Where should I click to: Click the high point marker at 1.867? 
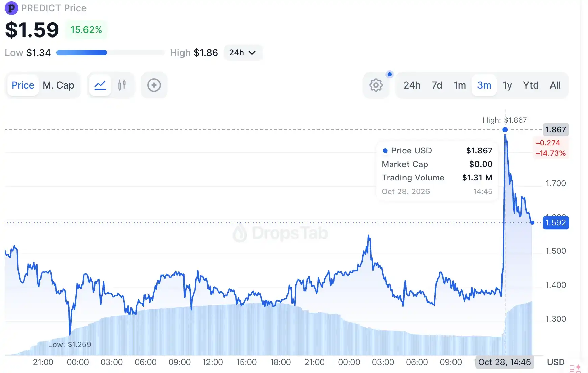(505, 130)
